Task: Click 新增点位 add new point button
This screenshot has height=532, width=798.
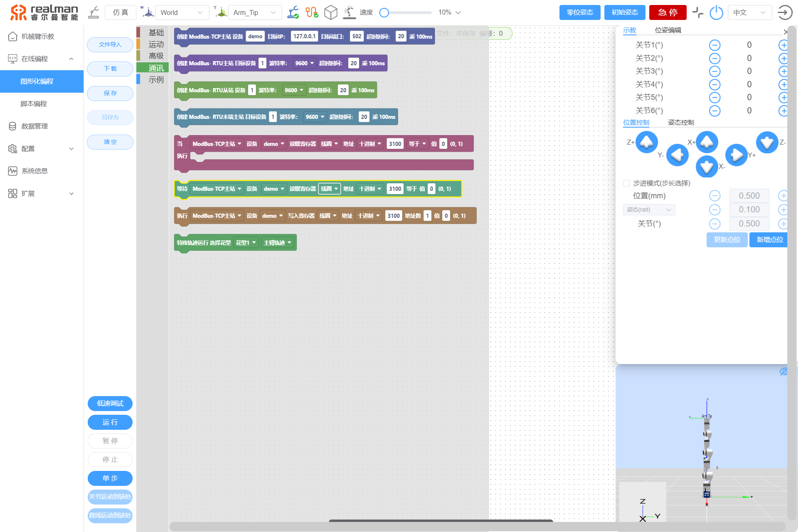Action: pos(768,239)
